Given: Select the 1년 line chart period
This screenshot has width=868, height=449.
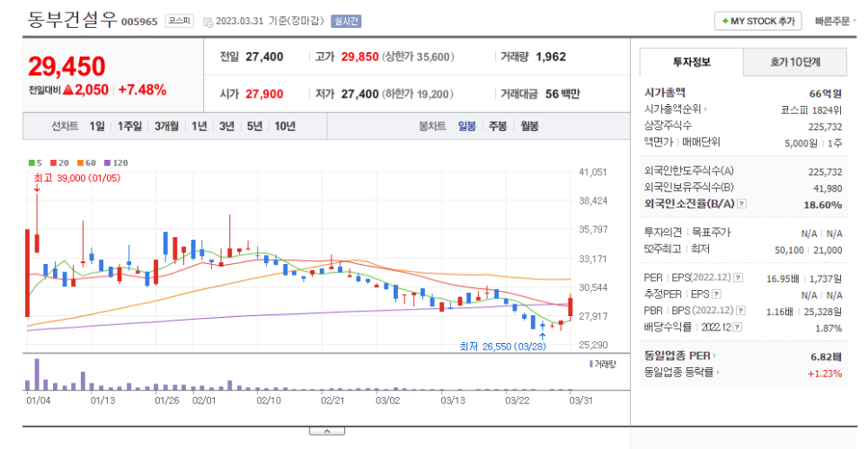Looking at the screenshot, I should tap(199, 126).
